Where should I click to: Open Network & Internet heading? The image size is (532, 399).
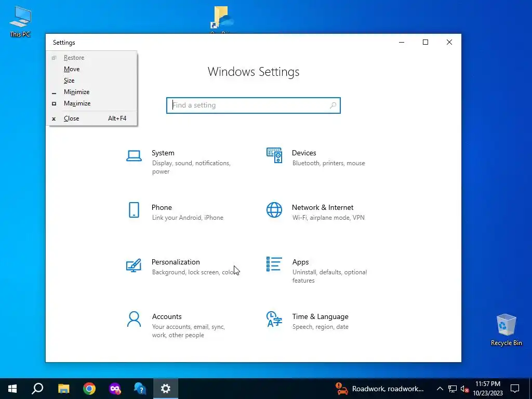pyautogui.click(x=323, y=207)
